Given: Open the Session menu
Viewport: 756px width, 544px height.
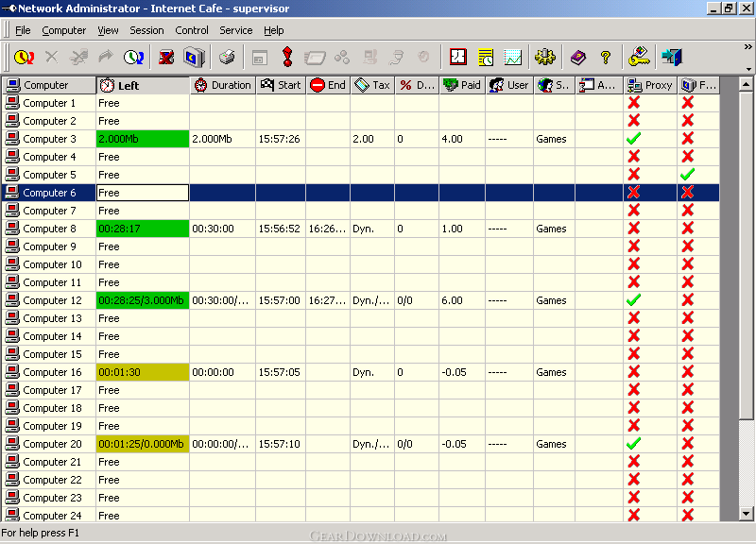Looking at the screenshot, I should [x=146, y=30].
